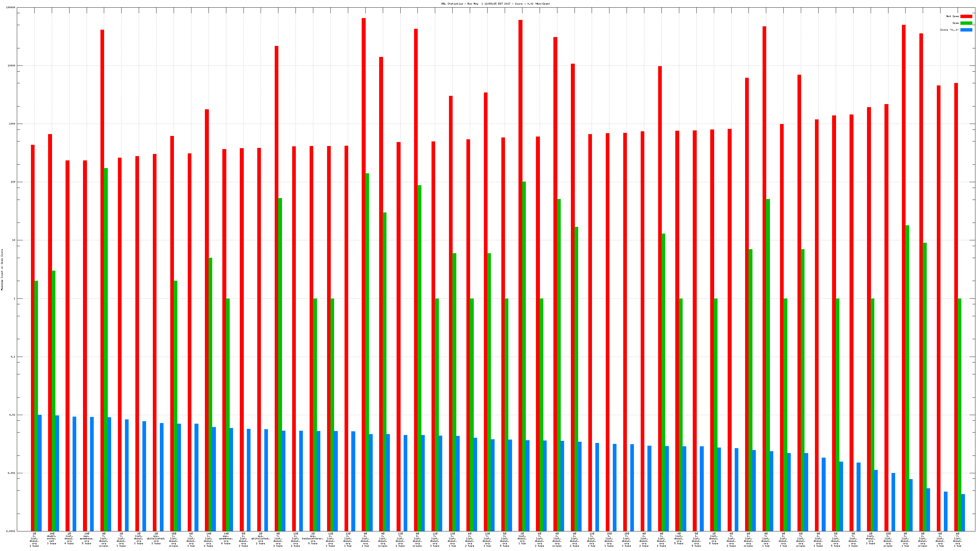Click the 0.0001 tick label on y-axis
980x551 pixels.
point(11,531)
